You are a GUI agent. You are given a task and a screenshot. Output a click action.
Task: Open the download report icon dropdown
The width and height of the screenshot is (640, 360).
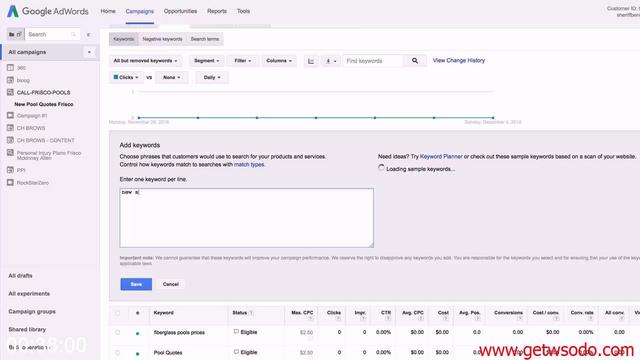331,61
